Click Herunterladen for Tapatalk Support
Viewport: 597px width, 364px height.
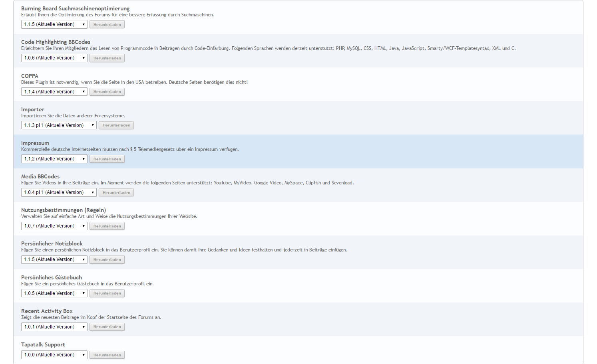click(x=107, y=355)
